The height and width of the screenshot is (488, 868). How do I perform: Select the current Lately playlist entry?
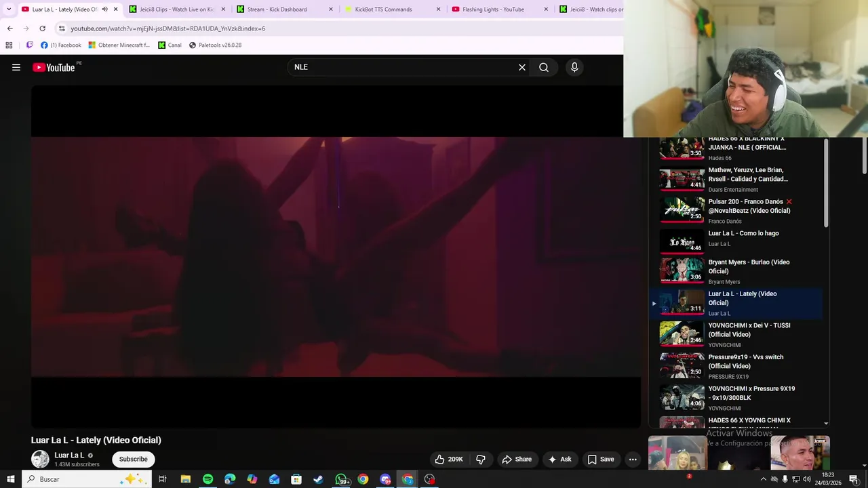(736, 303)
